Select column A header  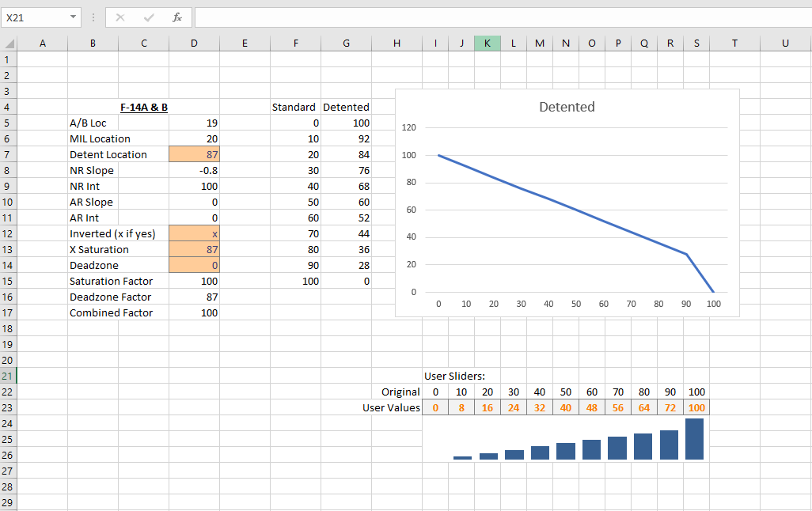43,44
